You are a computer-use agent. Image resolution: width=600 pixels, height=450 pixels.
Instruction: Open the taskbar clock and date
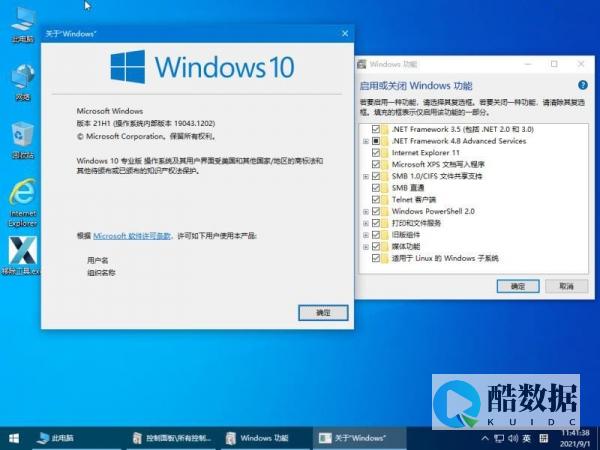(x=576, y=439)
